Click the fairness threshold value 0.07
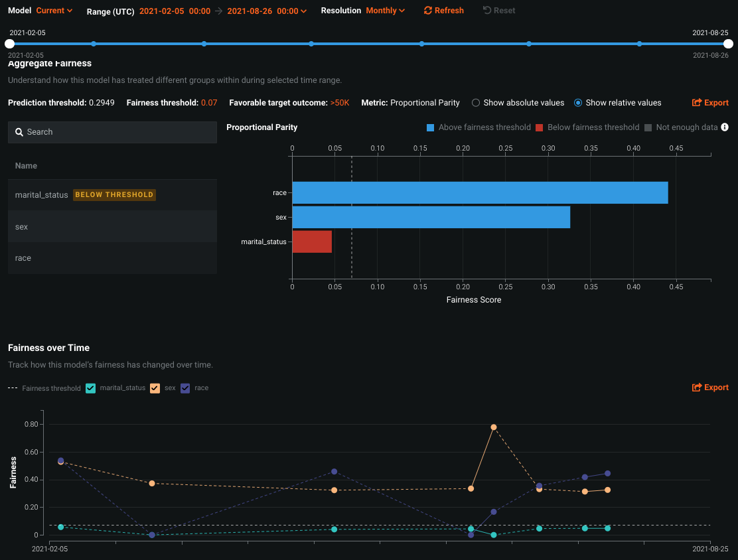 pyautogui.click(x=209, y=103)
